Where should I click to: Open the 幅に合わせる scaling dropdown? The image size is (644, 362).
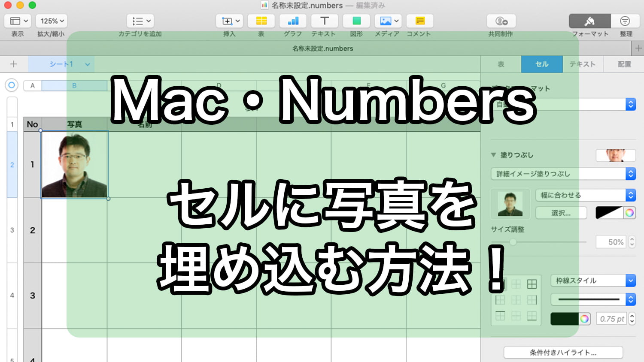(586, 195)
